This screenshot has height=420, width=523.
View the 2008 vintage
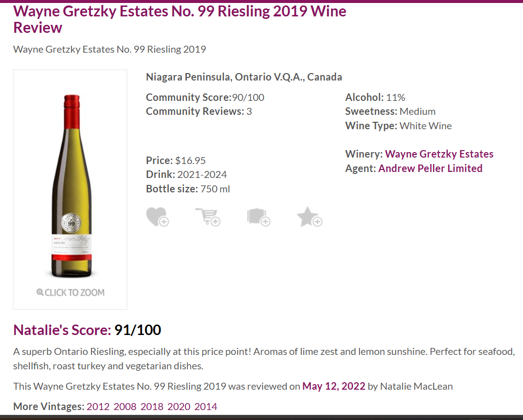125,407
